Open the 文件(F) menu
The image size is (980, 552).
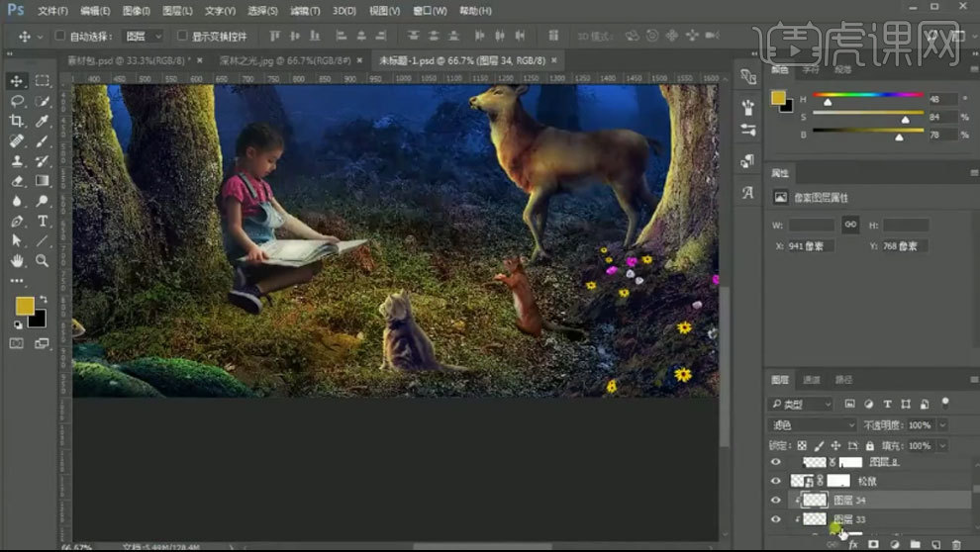coord(53,11)
